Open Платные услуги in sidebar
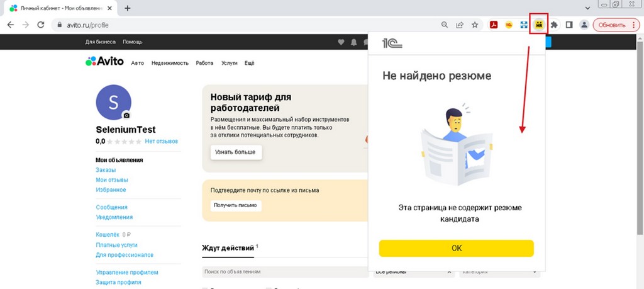Screen dimensions: 644x289 tap(116, 245)
